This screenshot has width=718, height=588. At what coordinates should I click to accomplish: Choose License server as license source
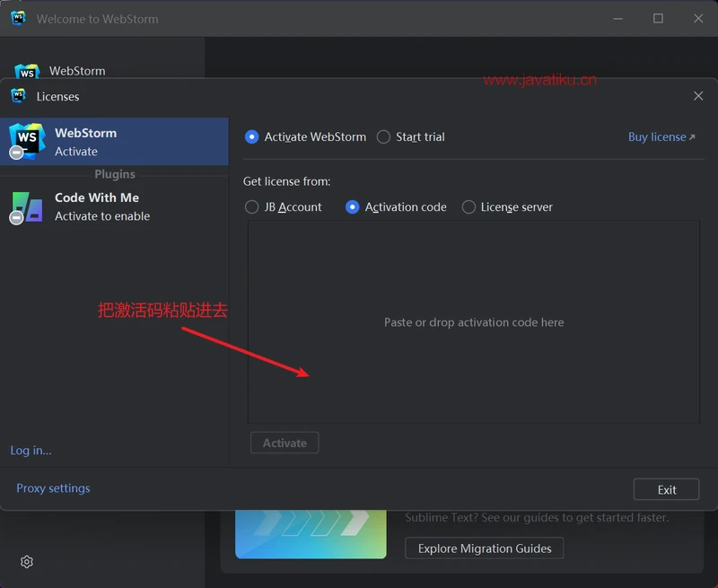click(x=468, y=206)
